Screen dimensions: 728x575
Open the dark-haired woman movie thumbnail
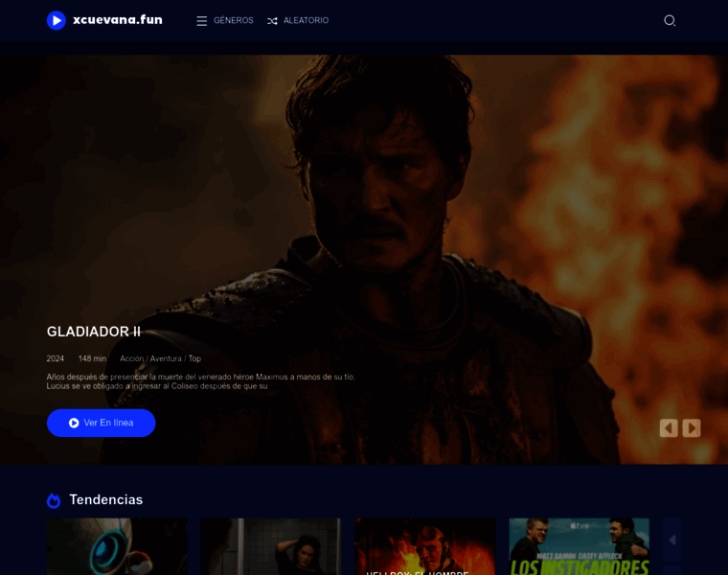click(x=271, y=546)
